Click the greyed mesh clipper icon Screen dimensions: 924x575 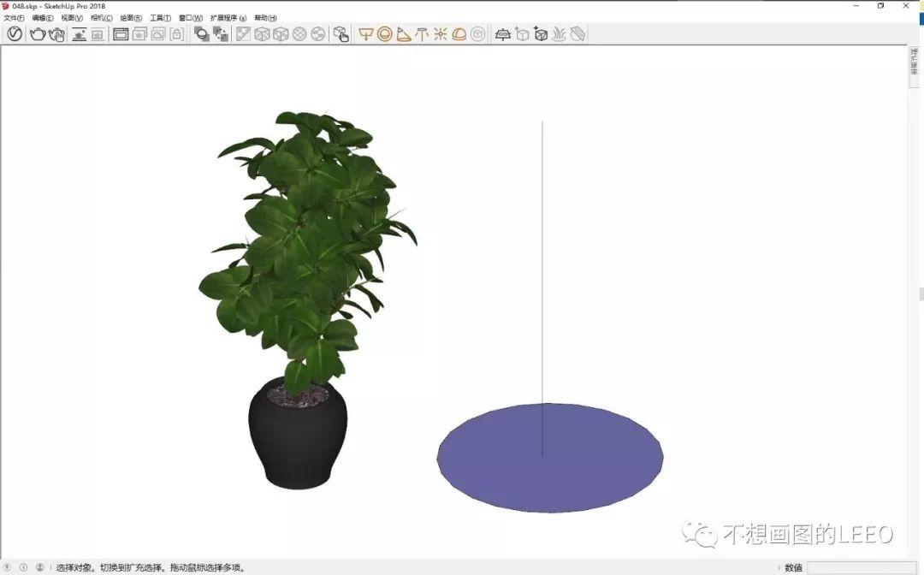[x=578, y=34]
